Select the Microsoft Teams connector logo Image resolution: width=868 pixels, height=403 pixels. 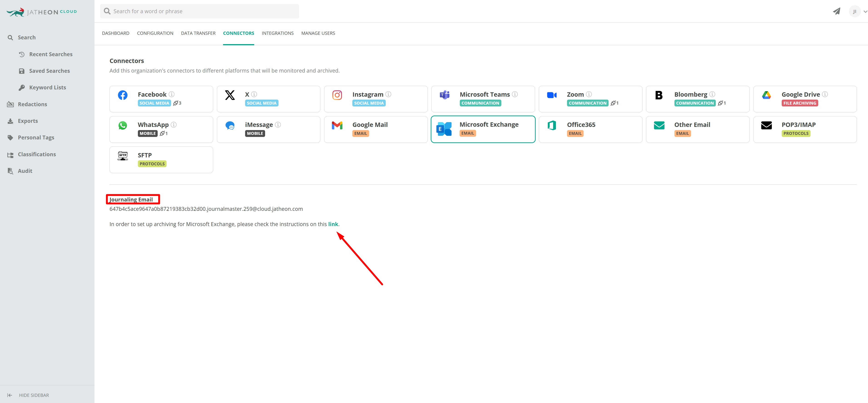point(444,95)
